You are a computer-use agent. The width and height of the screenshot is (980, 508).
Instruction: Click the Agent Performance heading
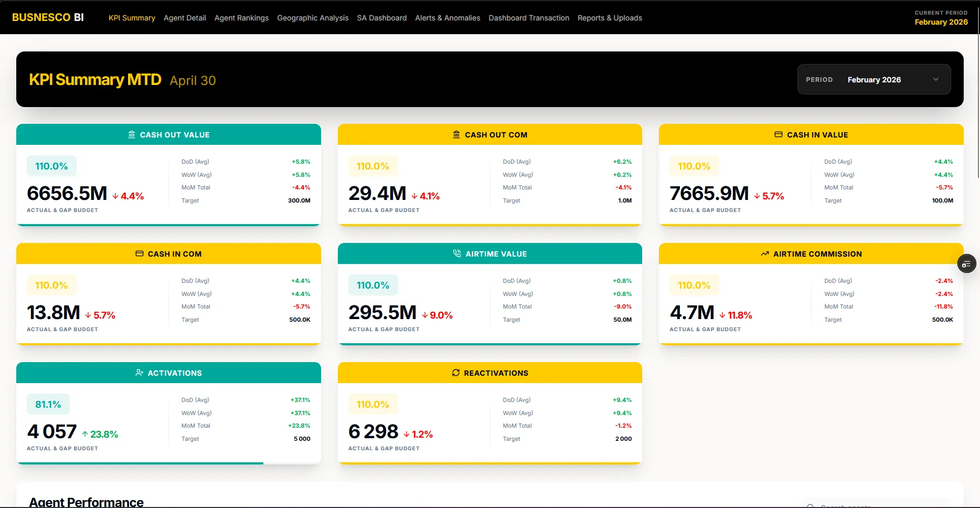(86, 502)
